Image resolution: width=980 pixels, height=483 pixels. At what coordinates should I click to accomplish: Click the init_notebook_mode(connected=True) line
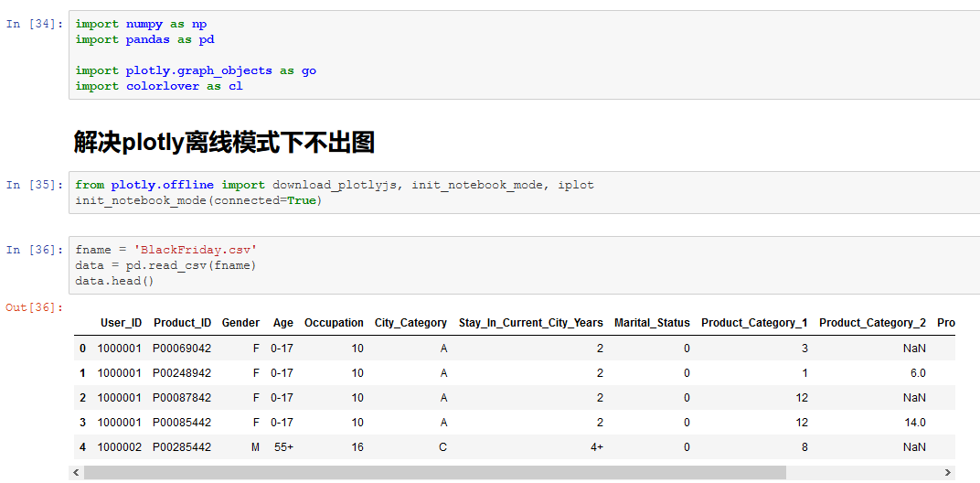click(x=198, y=201)
